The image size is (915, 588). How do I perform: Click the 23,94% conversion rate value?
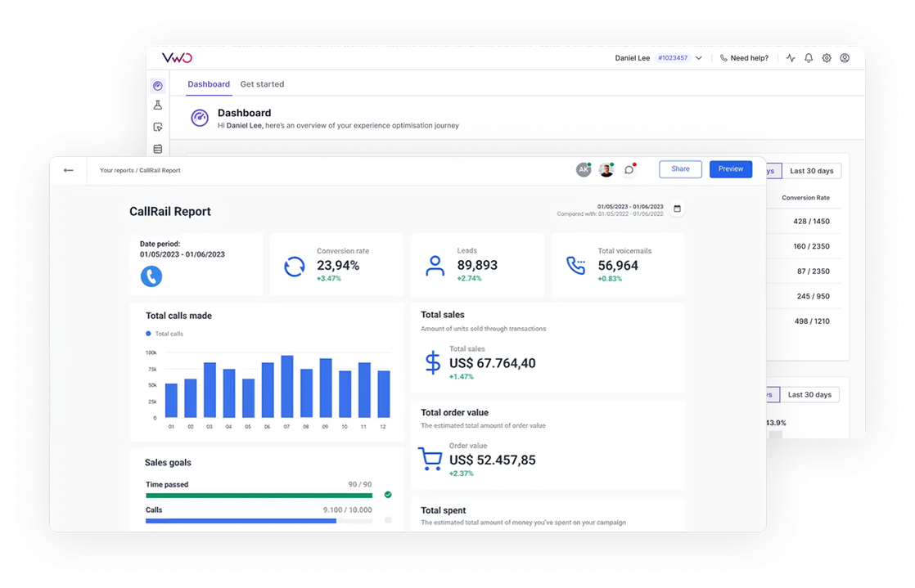[x=338, y=266]
